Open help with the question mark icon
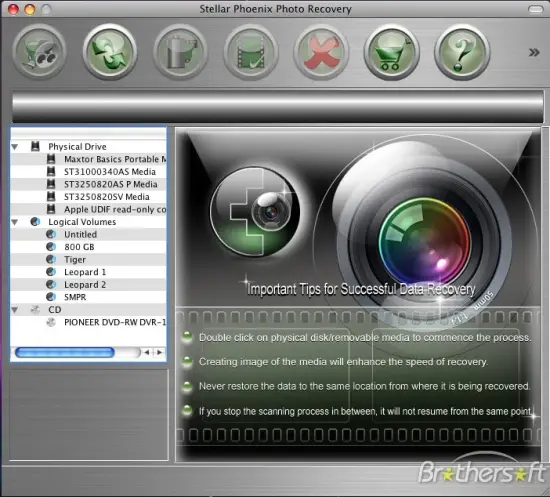The height and width of the screenshot is (497, 550). (x=462, y=52)
